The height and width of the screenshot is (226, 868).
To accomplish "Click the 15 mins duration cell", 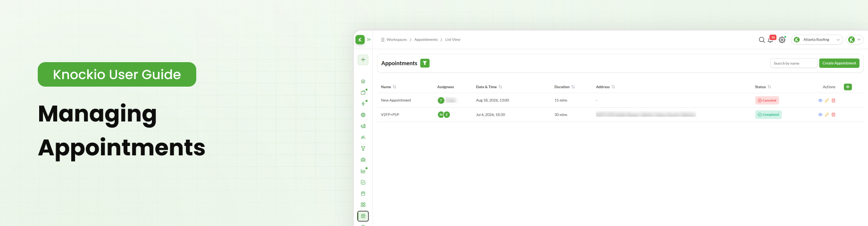I will (561, 100).
